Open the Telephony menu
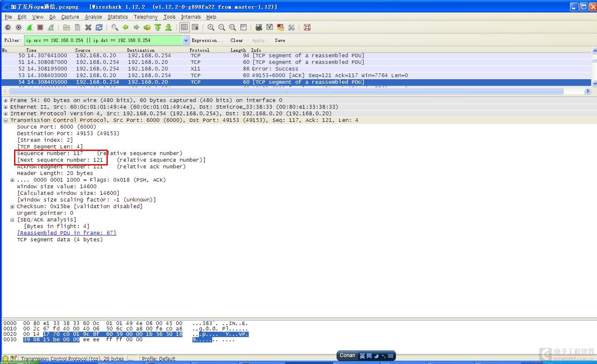 click(x=146, y=17)
